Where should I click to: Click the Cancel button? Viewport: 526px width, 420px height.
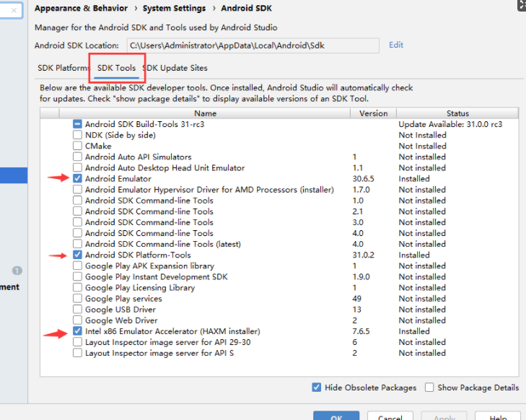click(390, 416)
